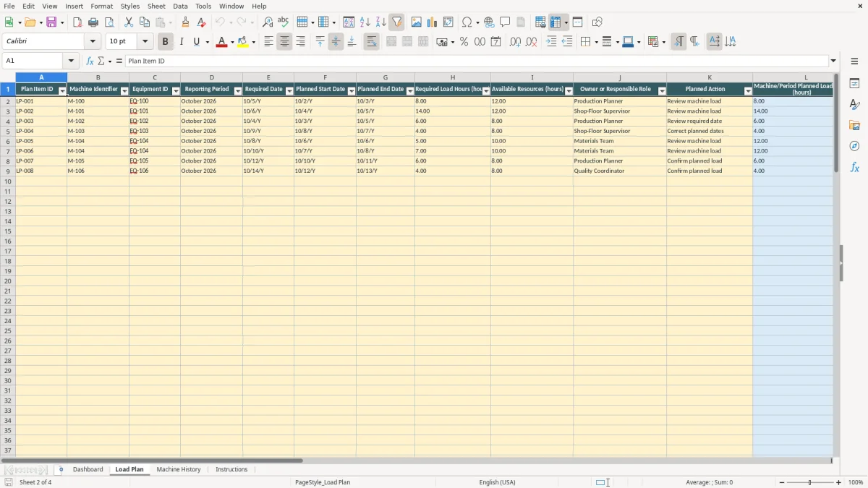The image size is (868, 488).
Task: Toggle AutoFilter funnel button
Action: point(397,22)
